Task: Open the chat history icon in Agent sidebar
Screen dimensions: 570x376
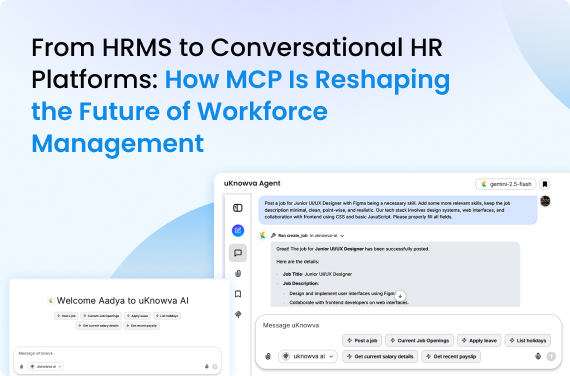Action: pos(238,253)
